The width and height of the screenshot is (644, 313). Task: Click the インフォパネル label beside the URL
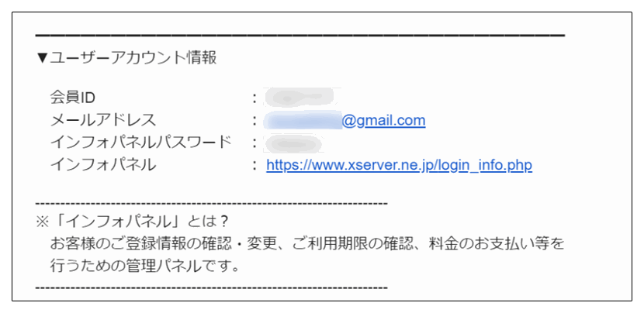tap(103, 165)
